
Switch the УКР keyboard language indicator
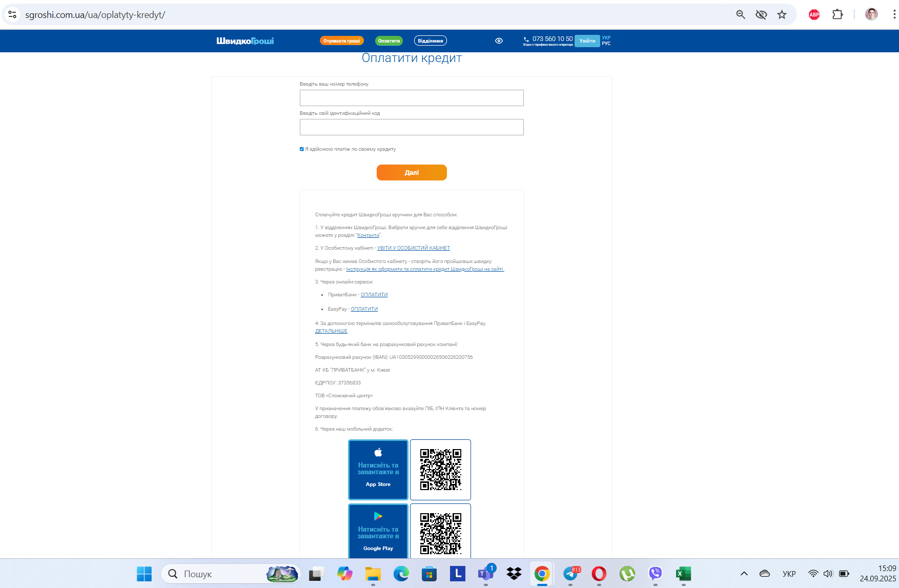click(x=789, y=574)
